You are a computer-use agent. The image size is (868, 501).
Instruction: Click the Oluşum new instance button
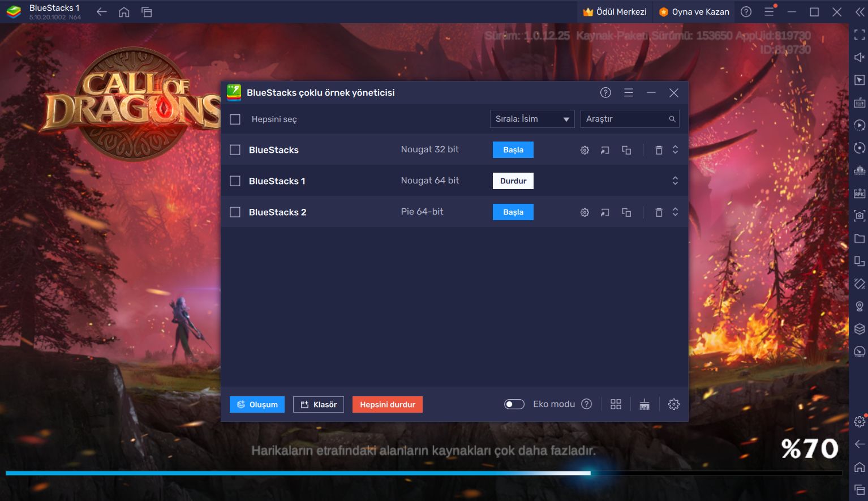click(257, 404)
